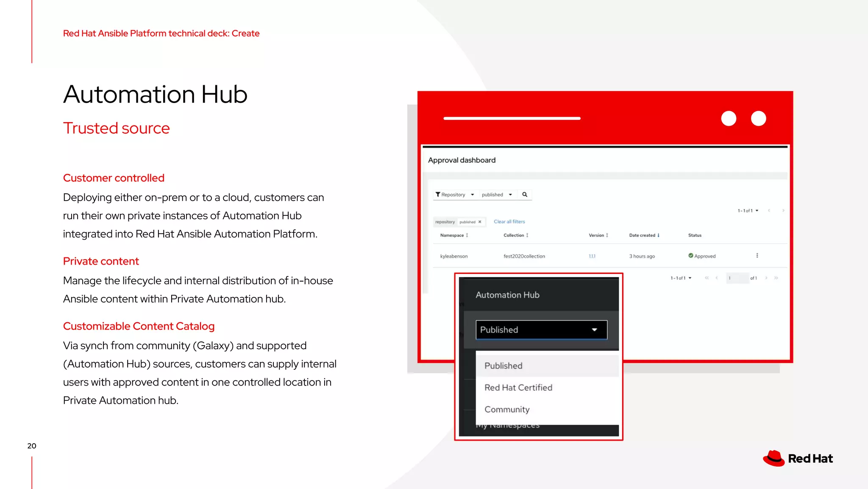868x489 pixels.
Task: Open the published value dropdown in filter
Action: (497, 195)
